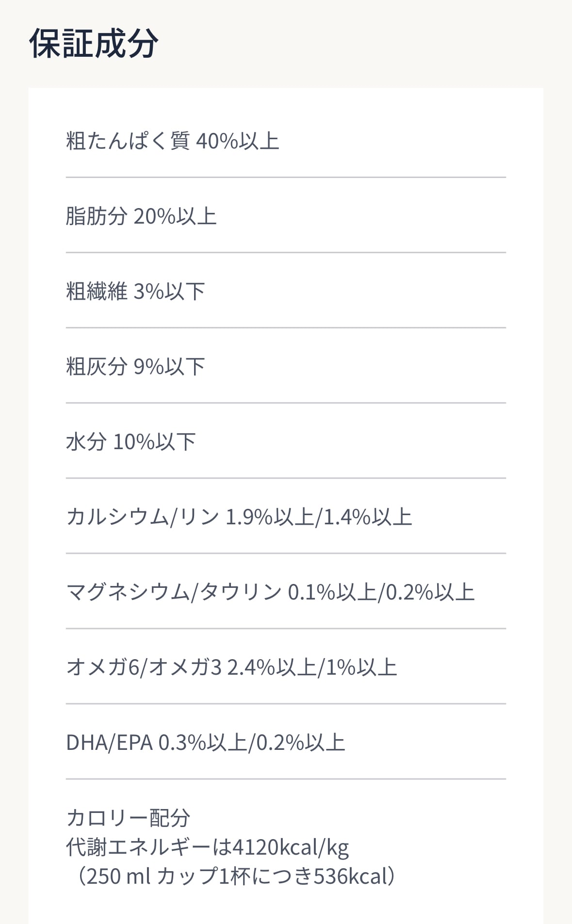The image size is (572, 924).
Task: Select the オメガ6/オメガ3 label
Action: (x=144, y=667)
